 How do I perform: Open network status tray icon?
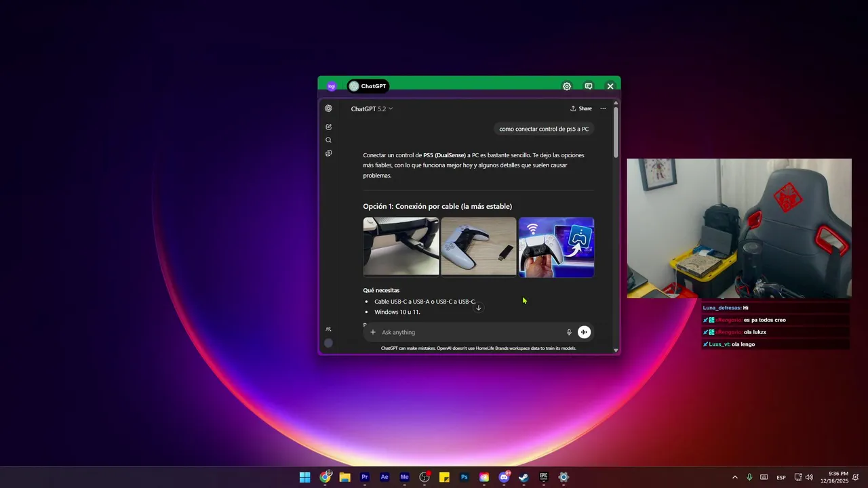coord(798,477)
